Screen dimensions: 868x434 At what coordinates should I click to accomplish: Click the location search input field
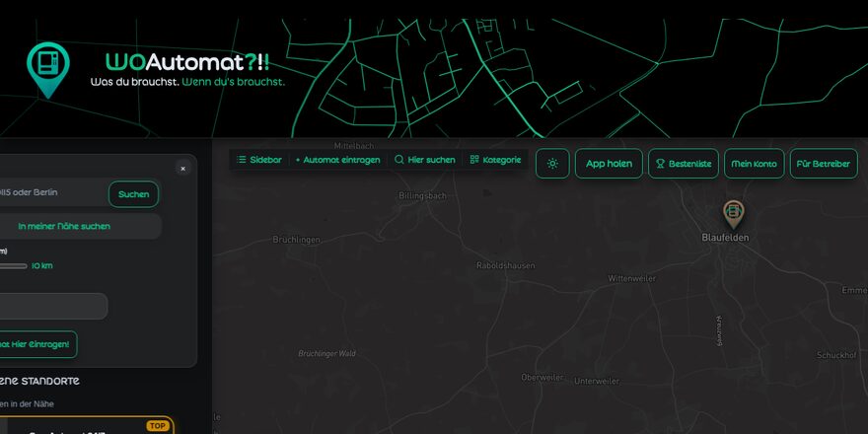click(x=51, y=192)
